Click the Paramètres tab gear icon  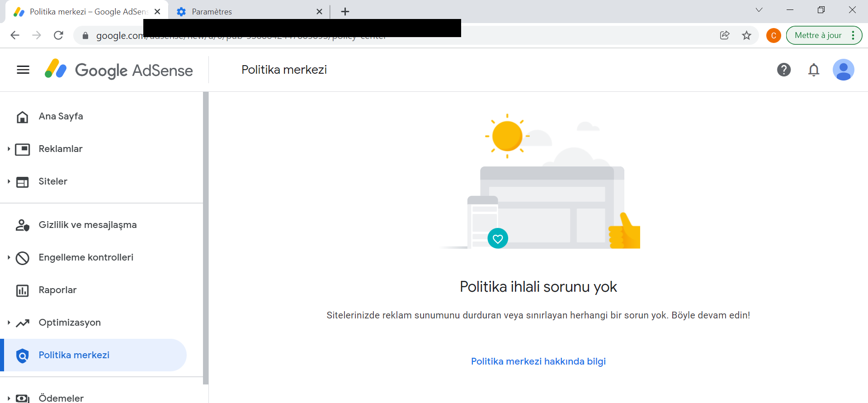point(181,12)
